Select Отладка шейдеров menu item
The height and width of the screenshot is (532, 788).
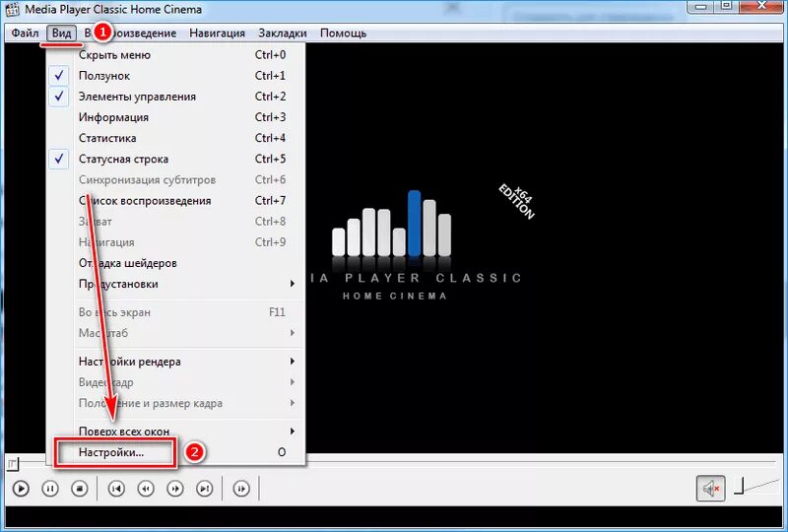176,263
